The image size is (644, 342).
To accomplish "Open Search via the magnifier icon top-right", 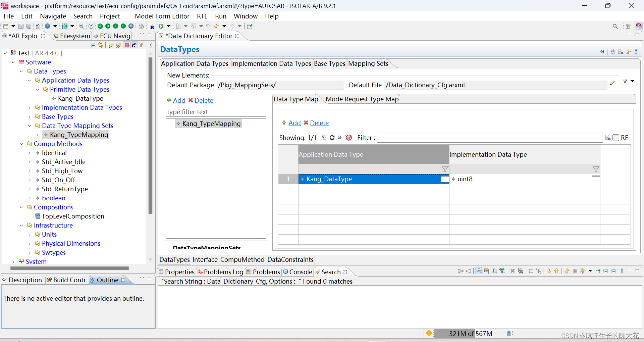I will pos(615,26).
